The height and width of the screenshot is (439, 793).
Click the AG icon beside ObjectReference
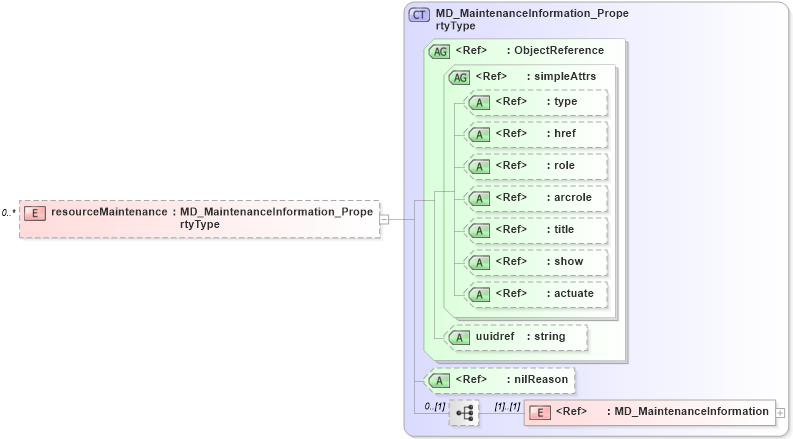[x=439, y=52]
